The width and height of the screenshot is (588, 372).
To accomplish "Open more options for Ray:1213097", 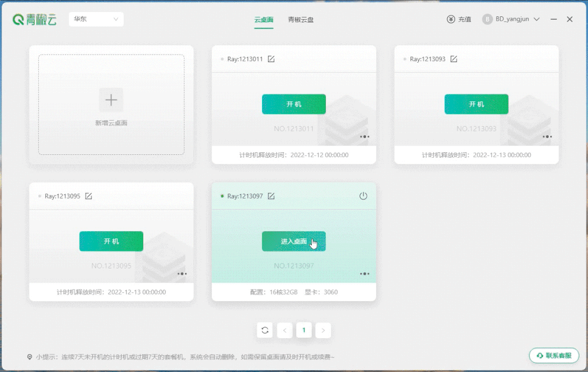I will (365, 274).
